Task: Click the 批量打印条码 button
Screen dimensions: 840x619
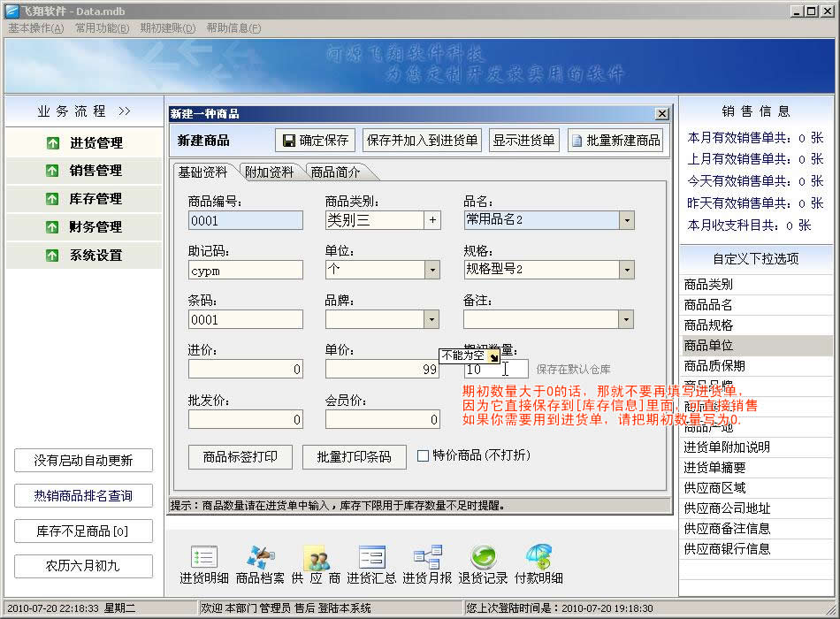Action: click(354, 456)
